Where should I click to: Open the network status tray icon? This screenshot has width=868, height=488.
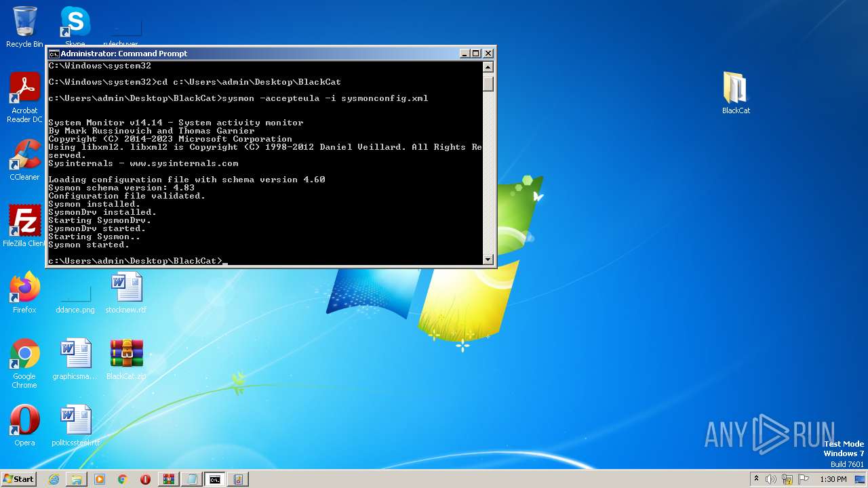click(x=787, y=479)
